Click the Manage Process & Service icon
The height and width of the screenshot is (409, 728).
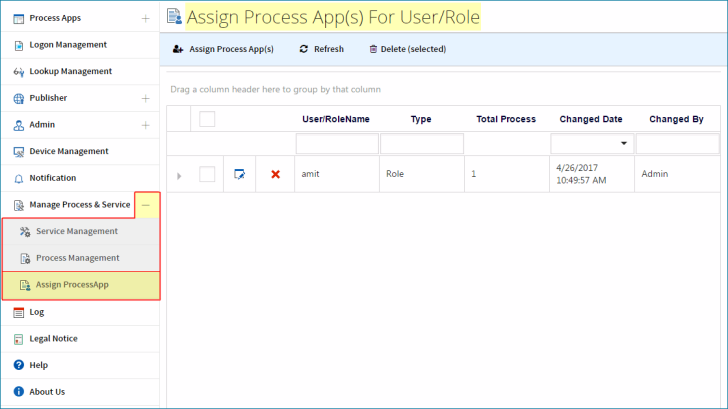pyautogui.click(x=19, y=205)
